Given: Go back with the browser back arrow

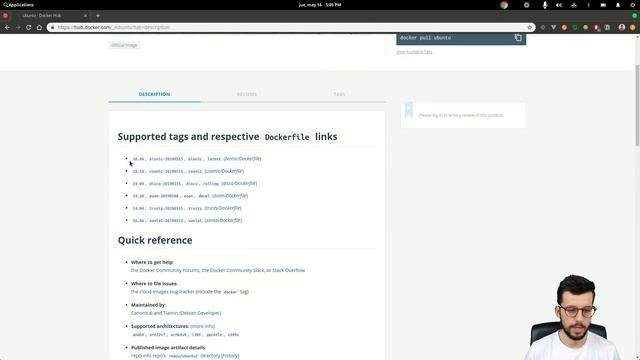Looking at the screenshot, I should tap(7, 27).
